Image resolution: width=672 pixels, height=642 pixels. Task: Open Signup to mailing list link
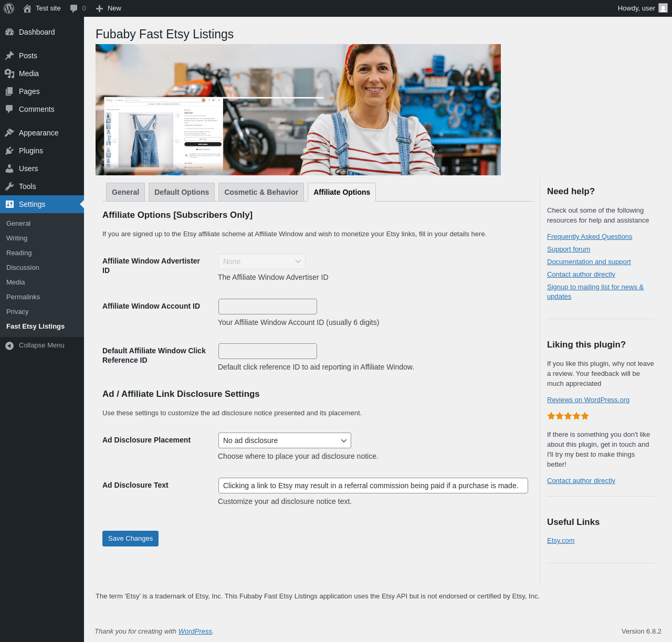[x=595, y=292]
